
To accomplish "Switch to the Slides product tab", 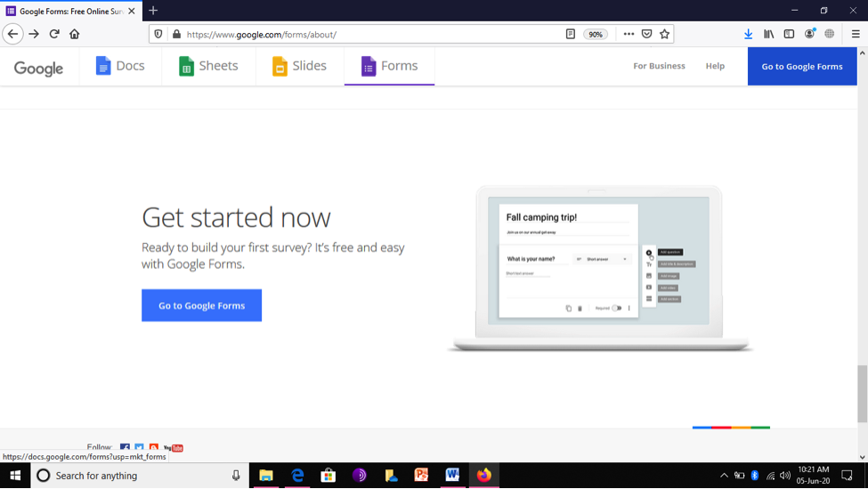I will (x=299, y=66).
